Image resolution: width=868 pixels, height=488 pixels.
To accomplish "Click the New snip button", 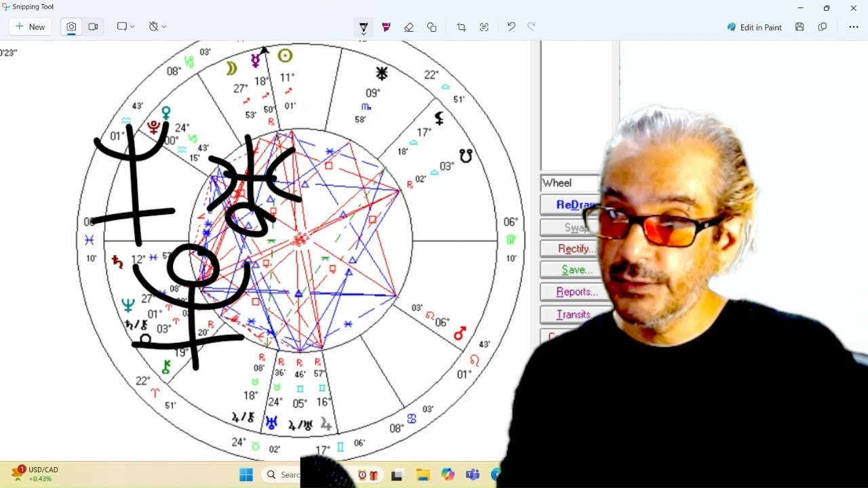I will click(x=31, y=27).
